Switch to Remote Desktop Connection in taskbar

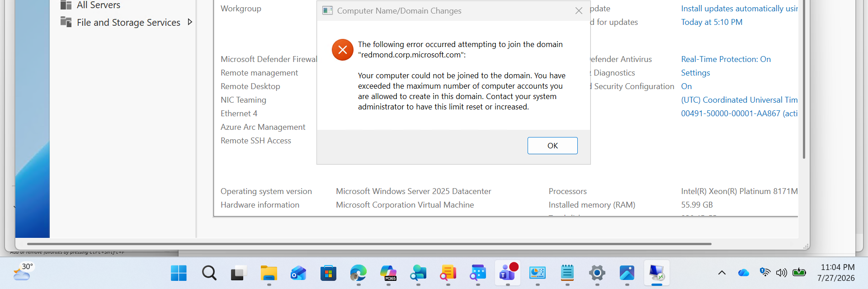click(657, 273)
